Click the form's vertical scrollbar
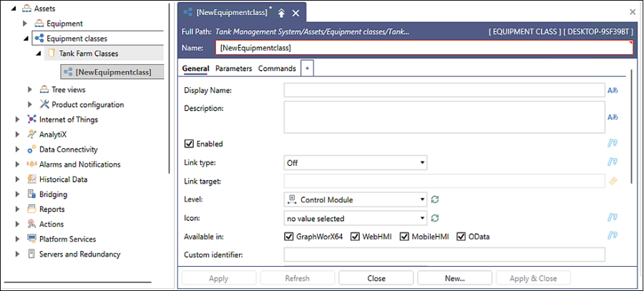The height and width of the screenshot is (291, 644). pyautogui.click(x=631, y=127)
